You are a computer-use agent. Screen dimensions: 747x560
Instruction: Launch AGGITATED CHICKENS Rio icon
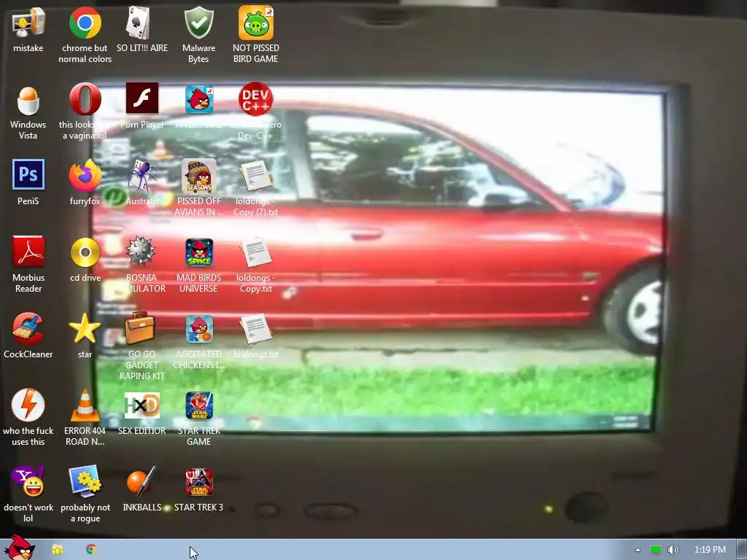199,329
